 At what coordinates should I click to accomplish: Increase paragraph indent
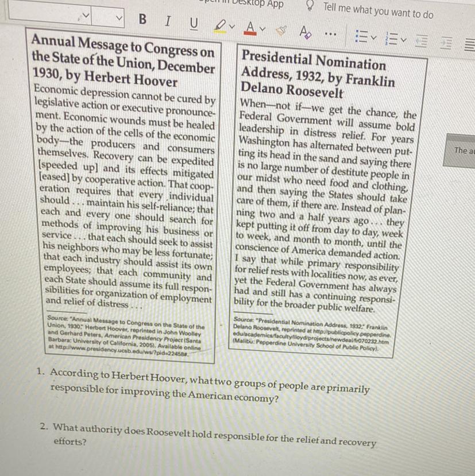tap(446, 43)
